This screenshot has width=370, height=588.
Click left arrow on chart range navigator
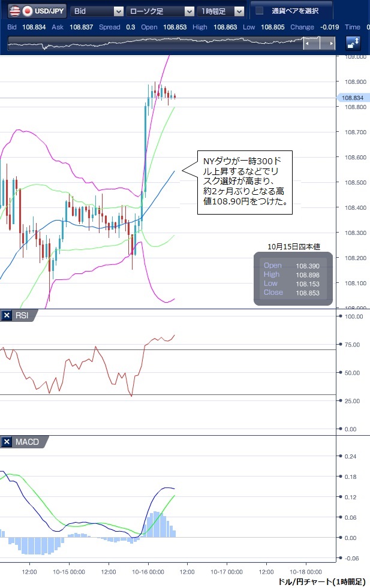pos(308,44)
